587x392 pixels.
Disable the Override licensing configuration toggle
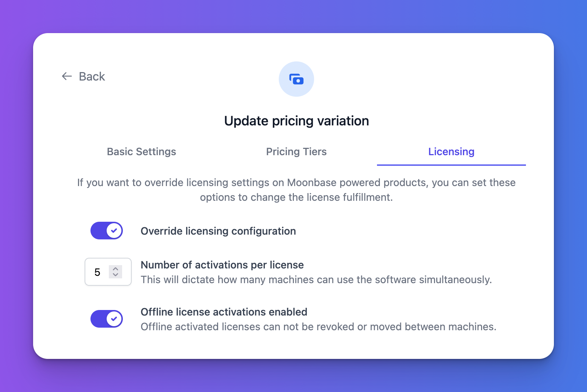click(107, 231)
